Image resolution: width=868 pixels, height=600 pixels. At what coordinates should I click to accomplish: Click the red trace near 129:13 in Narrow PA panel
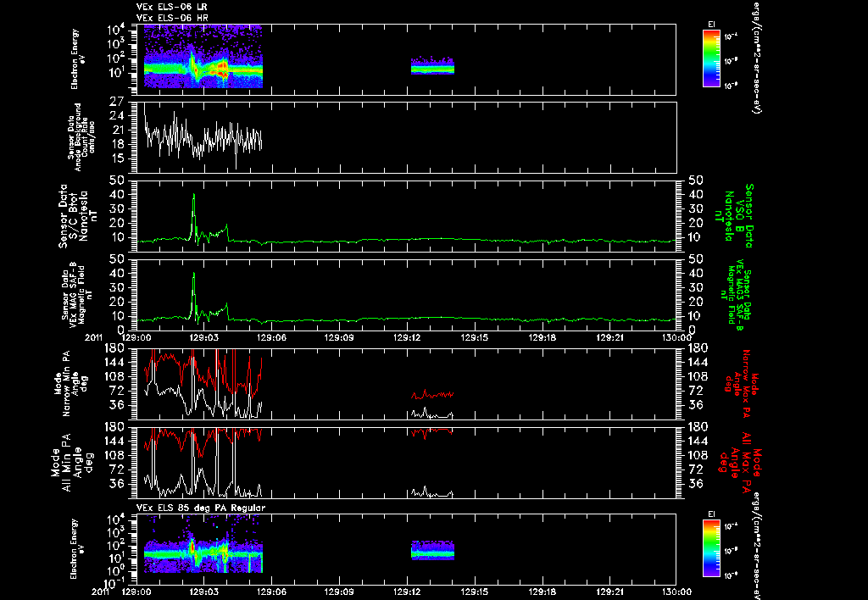432,395
